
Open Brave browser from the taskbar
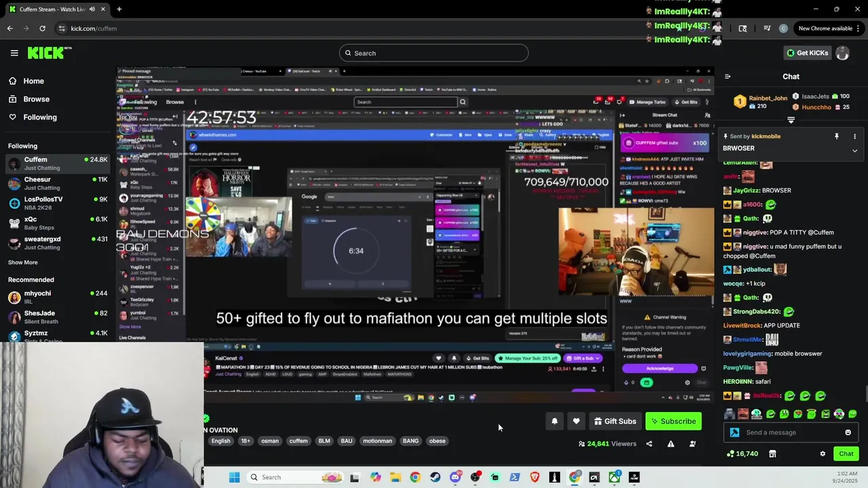point(534,477)
